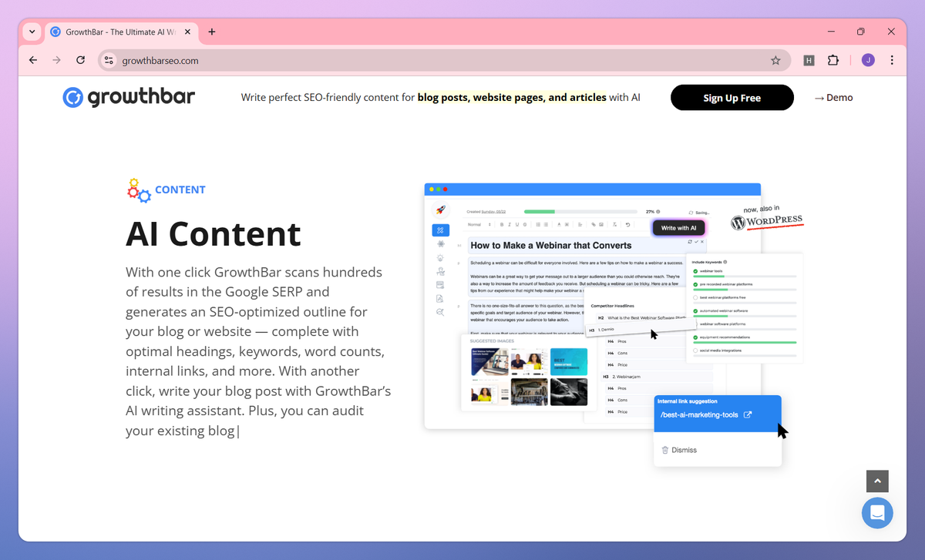Open the tab search dropdown chevron
This screenshot has width=925, height=560.
[x=32, y=32]
